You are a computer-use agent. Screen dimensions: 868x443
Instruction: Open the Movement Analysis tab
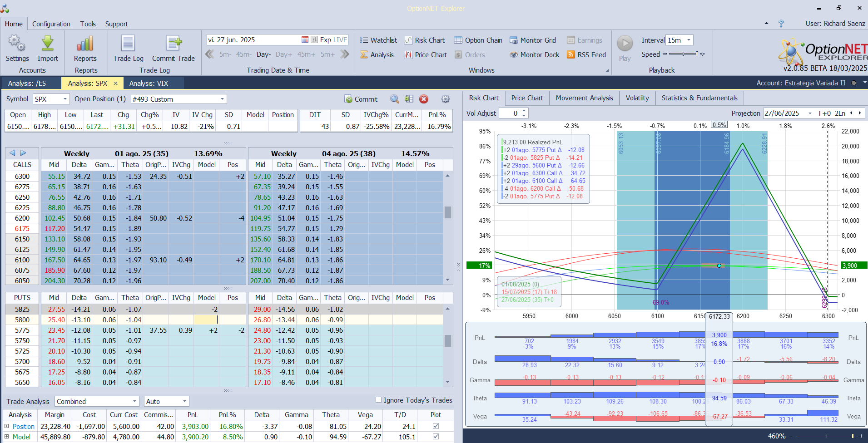pos(584,98)
